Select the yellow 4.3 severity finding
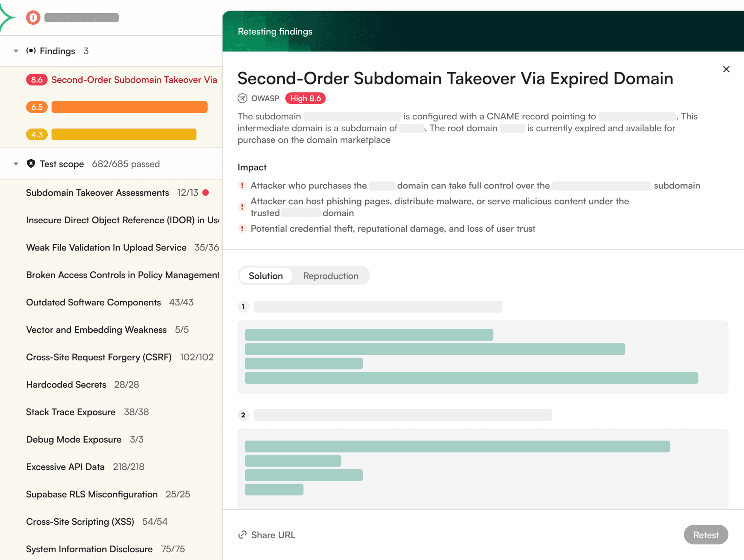This screenshot has width=744, height=560. pos(124,134)
